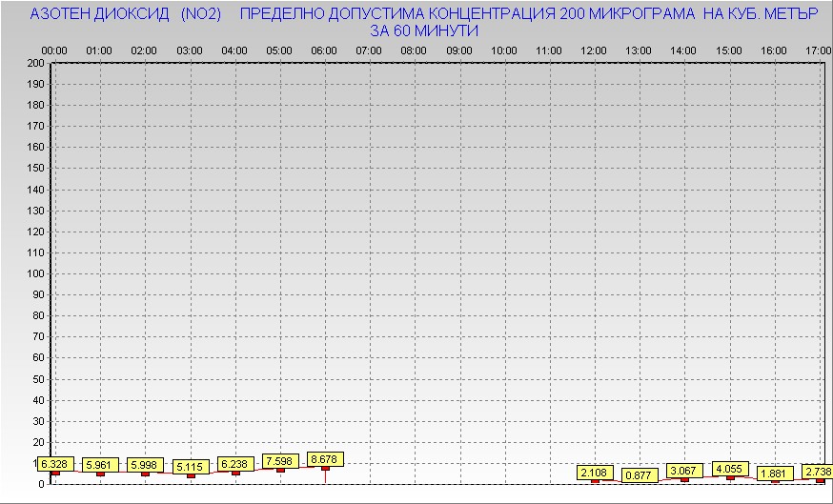Click the 00:00 time axis label
Image resolution: width=833 pixels, height=504 pixels.
click(x=54, y=50)
